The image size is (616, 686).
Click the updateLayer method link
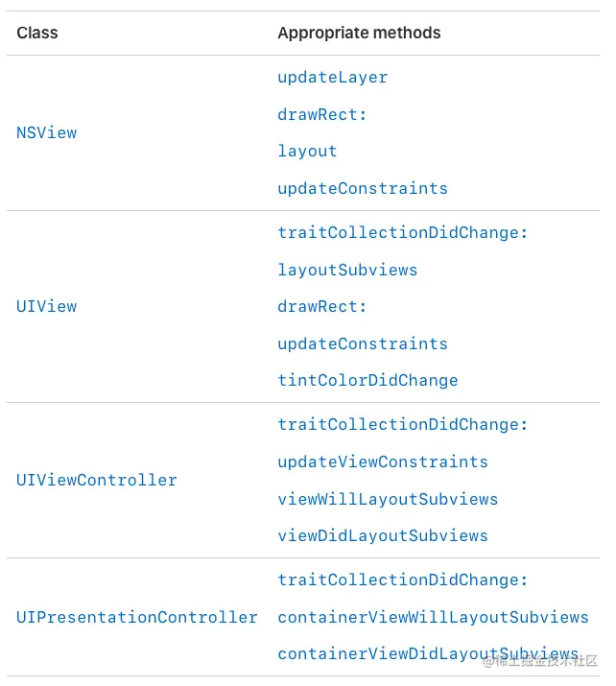click(x=333, y=78)
